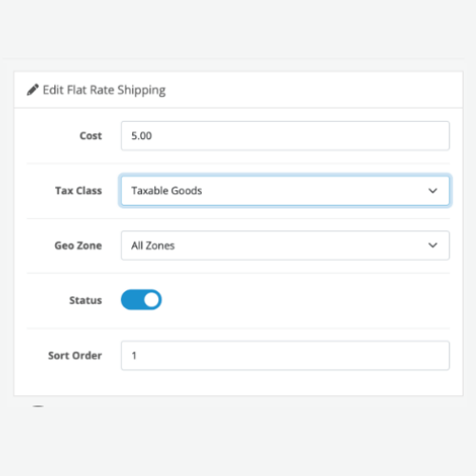The width and height of the screenshot is (476, 476).
Task: Select the Taxable Goods option text
Action: [167, 190]
